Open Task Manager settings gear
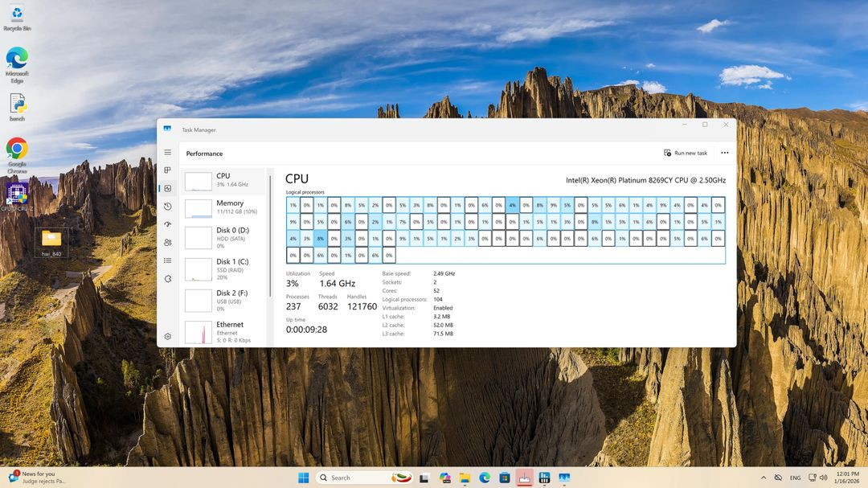Viewport: 868px width, 488px height. click(167, 336)
